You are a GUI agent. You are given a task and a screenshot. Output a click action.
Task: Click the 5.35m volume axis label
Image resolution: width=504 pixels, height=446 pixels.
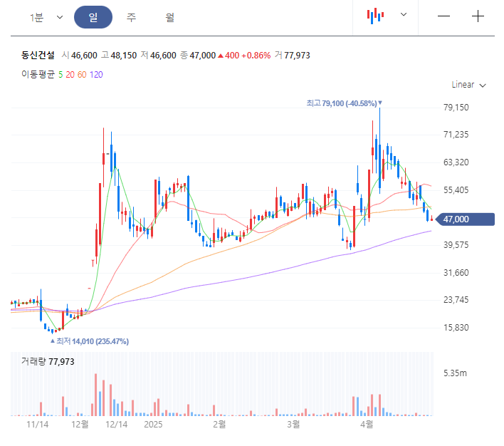coord(455,373)
